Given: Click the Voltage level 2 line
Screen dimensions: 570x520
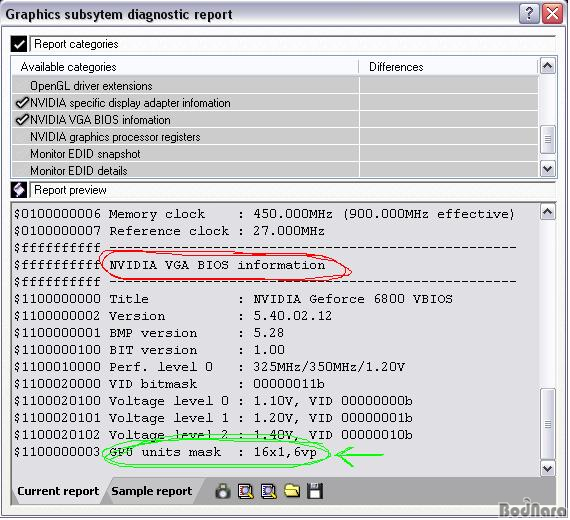Looking at the screenshot, I should point(213,435).
